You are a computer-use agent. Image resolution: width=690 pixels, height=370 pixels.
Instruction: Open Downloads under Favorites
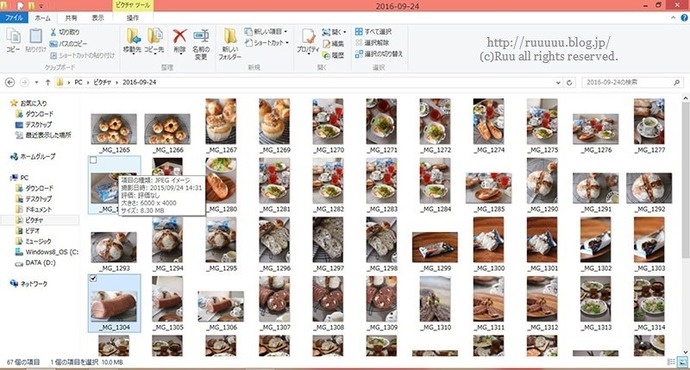point(34,114)
